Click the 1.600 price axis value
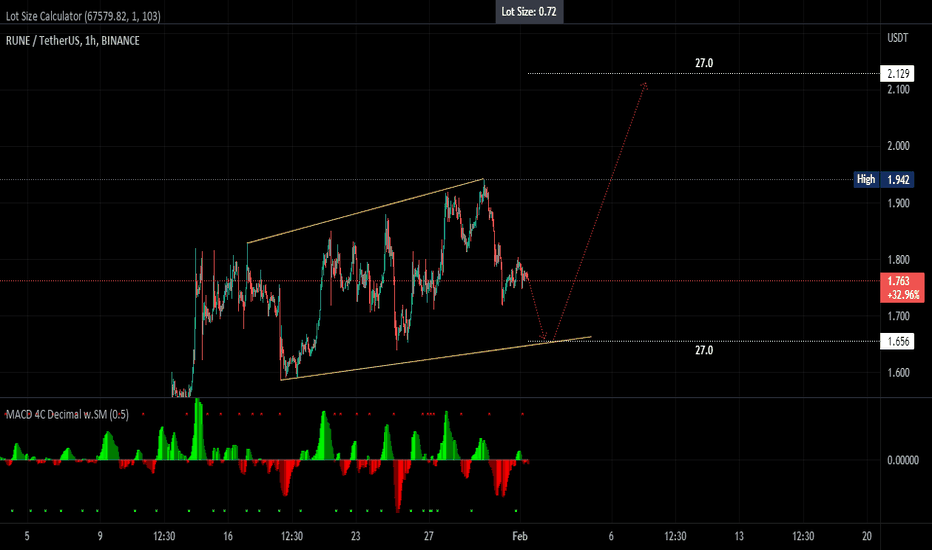 click(898, 373)
